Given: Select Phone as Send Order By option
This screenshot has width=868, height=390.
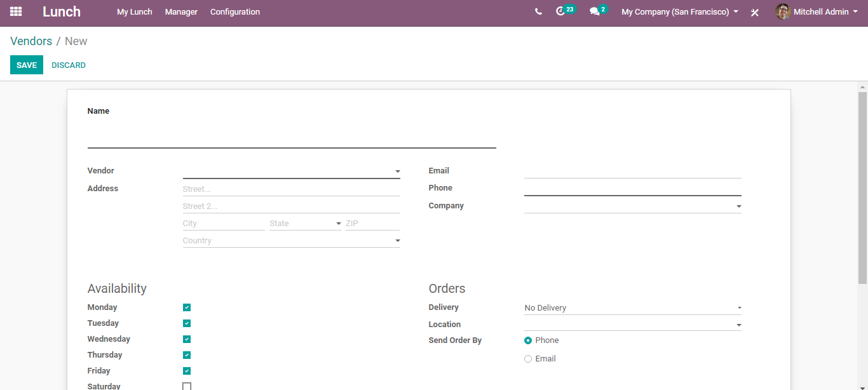Looking at the screenshot, I should [x=528, y=340].
